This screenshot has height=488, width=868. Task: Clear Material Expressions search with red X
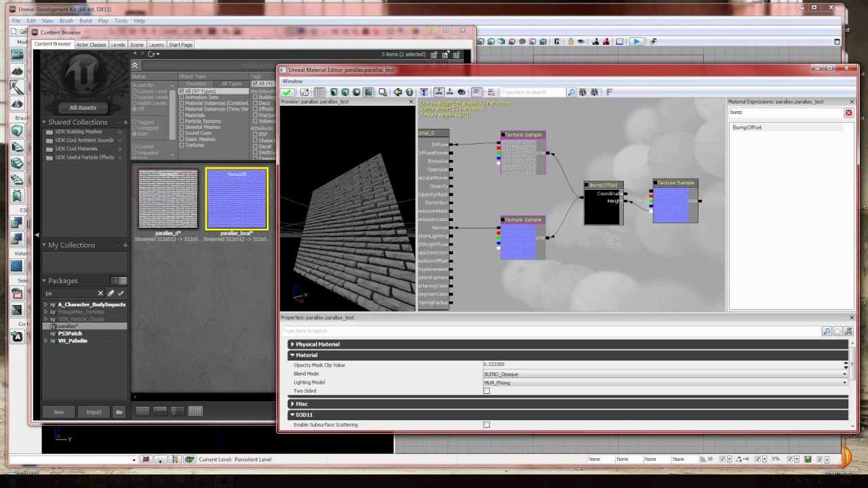coord(848,113)
